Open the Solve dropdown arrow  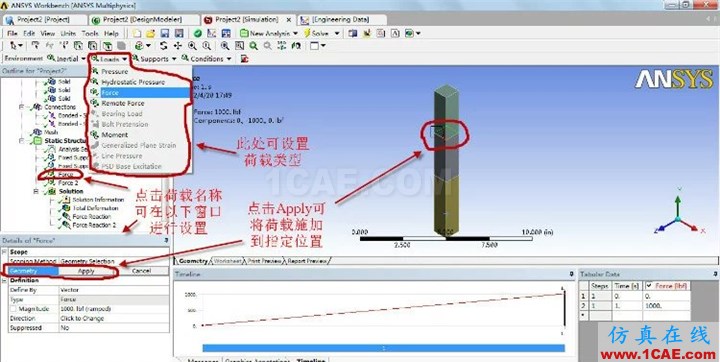click(x=337, y=34)
